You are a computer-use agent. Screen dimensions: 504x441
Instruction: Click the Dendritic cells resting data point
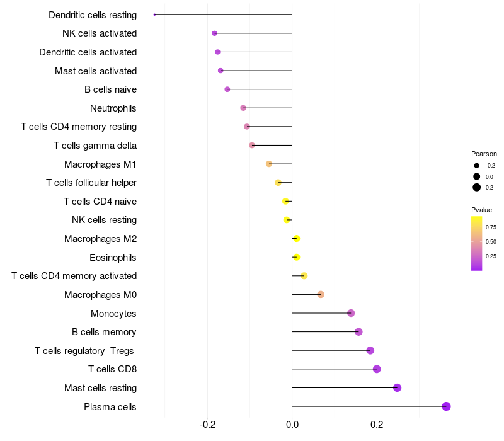pyautogui.click(x=154, y=14)
